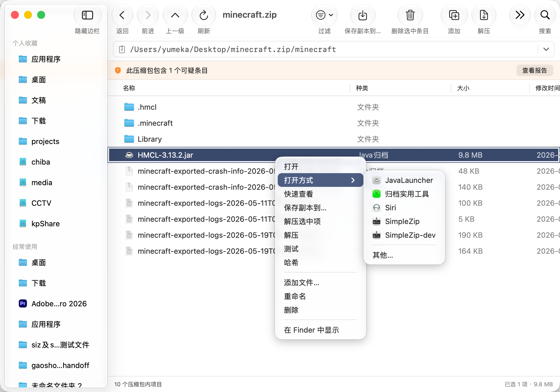Select 打开 in the context menu
560x392 pixels.
(x=320, y=167)
